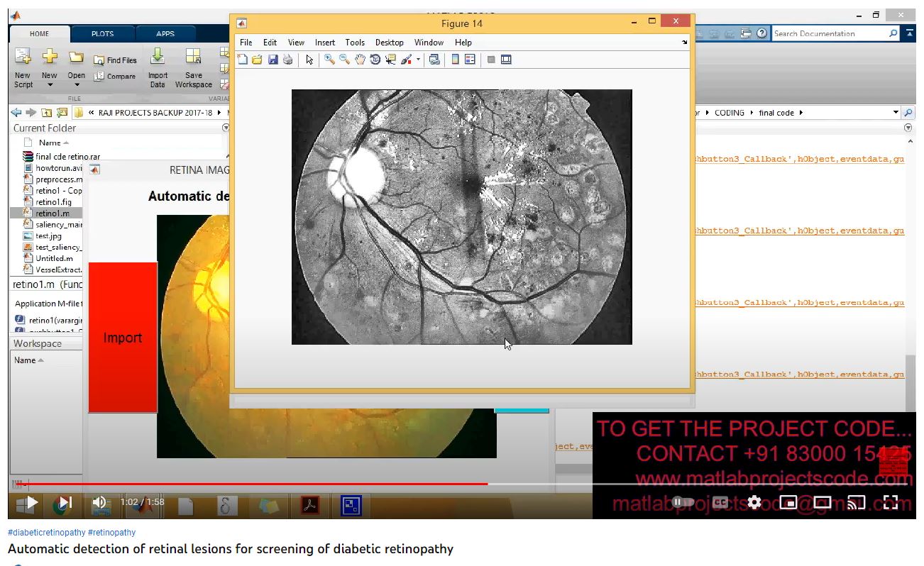This screenshot has height=566, width=924.
Task: Toggle closed captions on video
Action: [x=720, y=502]
